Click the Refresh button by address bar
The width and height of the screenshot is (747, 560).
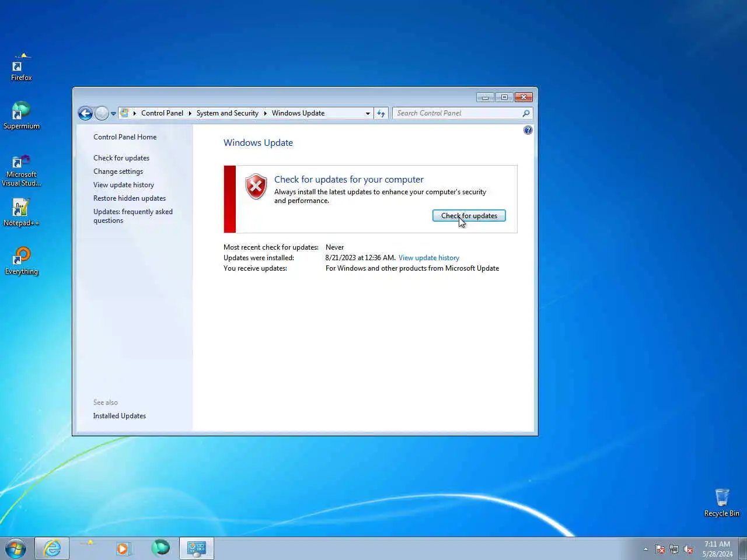pyautogui.click(x=381, y=113)
